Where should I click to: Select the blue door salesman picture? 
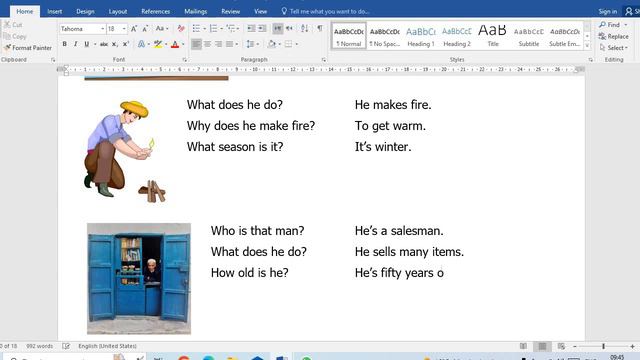point(139,279)
